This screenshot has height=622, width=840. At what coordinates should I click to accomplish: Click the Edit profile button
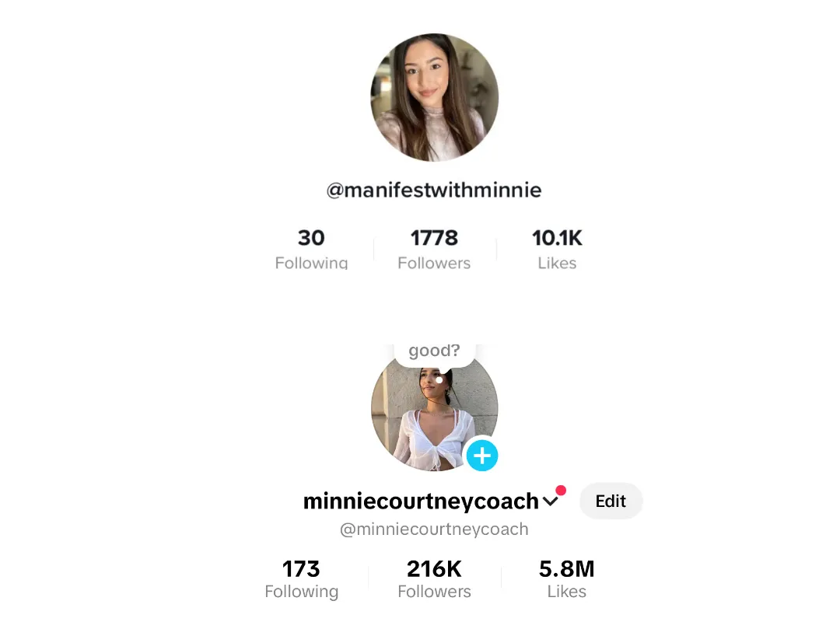coord(611,501)
